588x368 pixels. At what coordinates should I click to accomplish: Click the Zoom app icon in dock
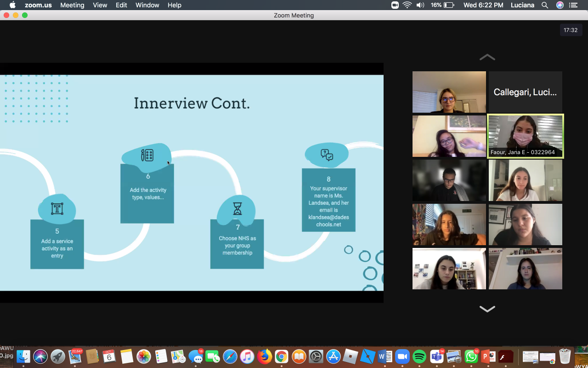(402, 356)
